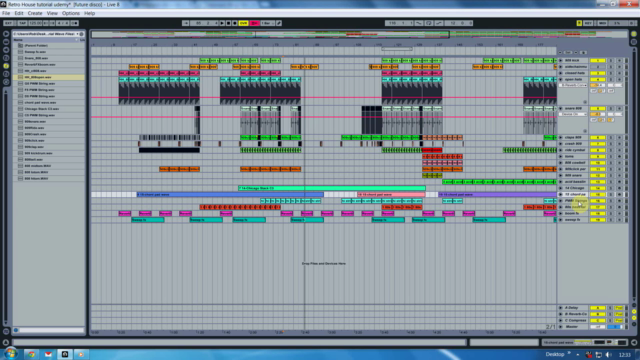Viewport: 640px width, 360px height.
Task: Unfold the ride cymbal track
Action: pyautogui.click(x=560, y=150)
